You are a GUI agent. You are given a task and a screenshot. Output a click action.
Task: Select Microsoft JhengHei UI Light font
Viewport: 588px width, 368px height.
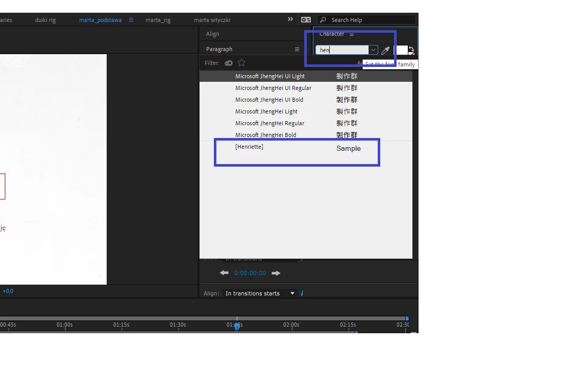[306, 76]
